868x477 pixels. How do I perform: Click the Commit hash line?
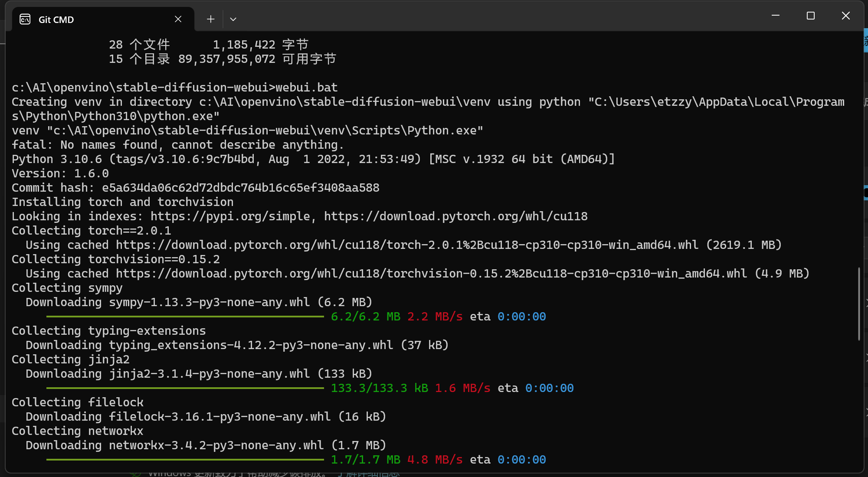(x=196, y=188)
